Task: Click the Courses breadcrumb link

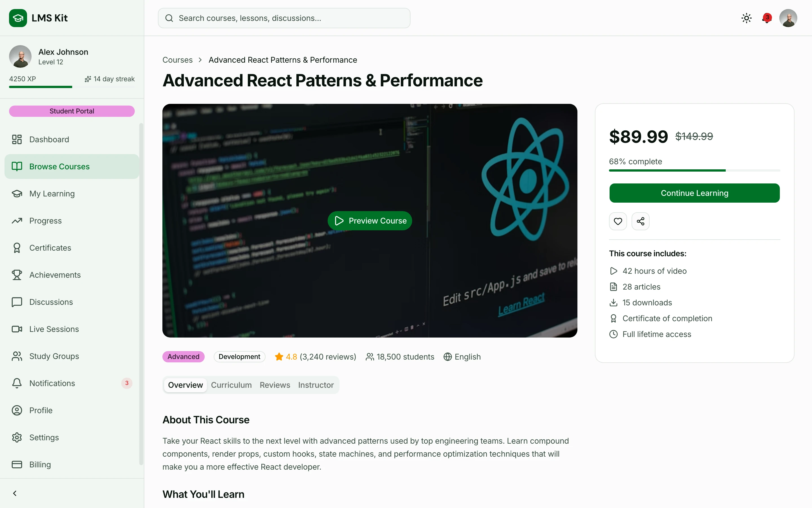Action: click(x=178, y=60)
